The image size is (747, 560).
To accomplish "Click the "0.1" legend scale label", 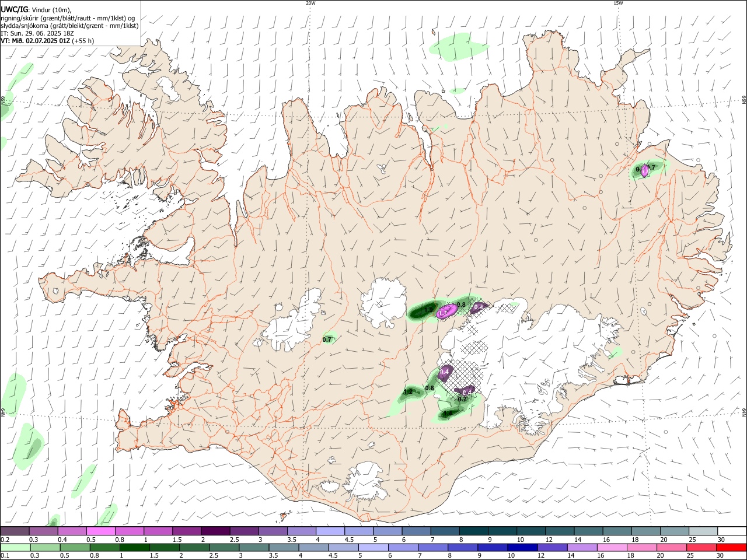I will tap(5, 556).
